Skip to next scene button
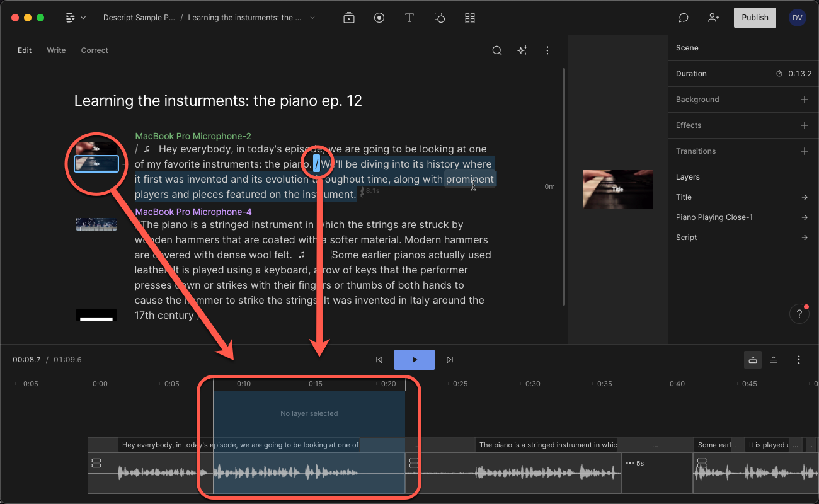The height and width of the screenshot is (504, 819). [x=450, y=360]
